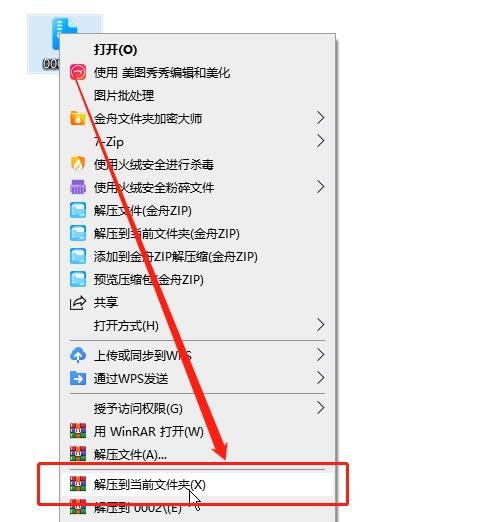Image resolution: width=490 pixels, height=522 pixels.
Task: Choose 打开(O) menu entry
Action: click(198, 50)
